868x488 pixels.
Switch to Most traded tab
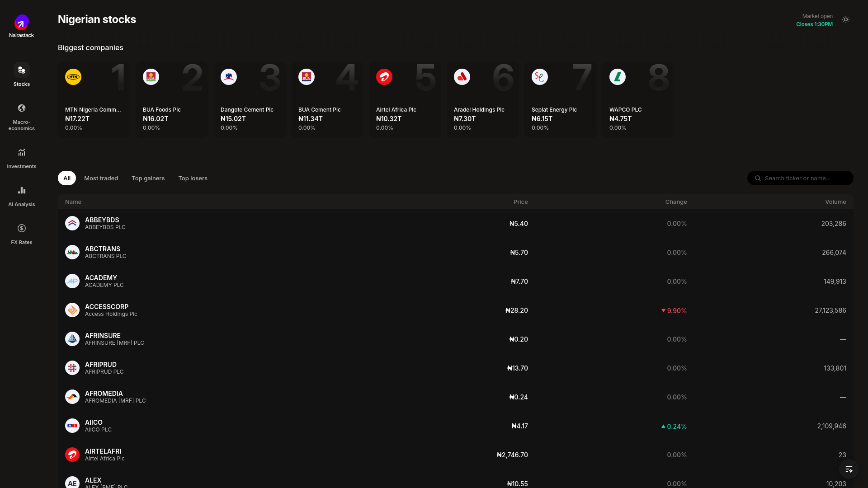101,178
